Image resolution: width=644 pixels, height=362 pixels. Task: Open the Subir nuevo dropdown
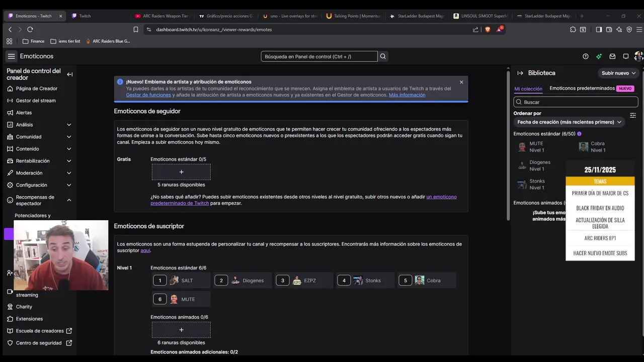coord(618,73)
